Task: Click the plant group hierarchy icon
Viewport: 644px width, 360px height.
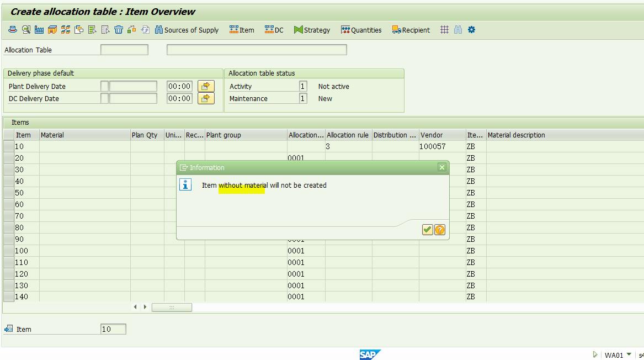Action: 66,30
